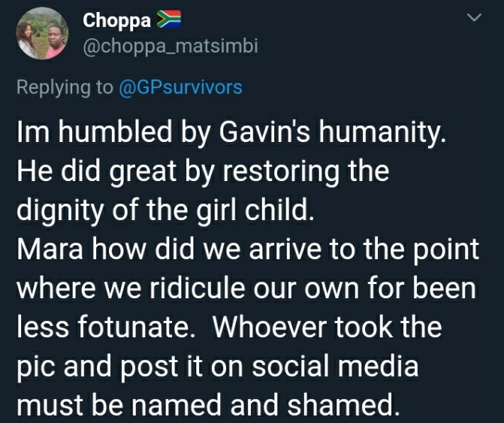Click the misspelled word 'fotunate.'
Image resolution: width=504 pixels, height=423 pixels.
pos(136,328)
